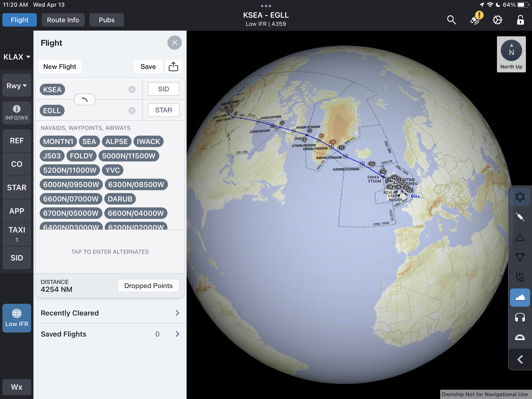
Task: Open the Route Info tab
Action: (x=63, y=20)
